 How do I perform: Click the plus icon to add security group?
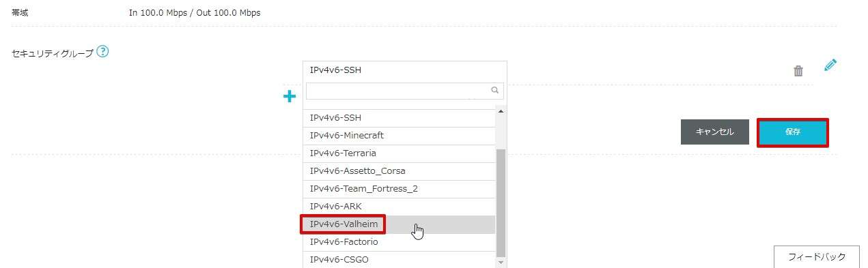coord(290,97)
